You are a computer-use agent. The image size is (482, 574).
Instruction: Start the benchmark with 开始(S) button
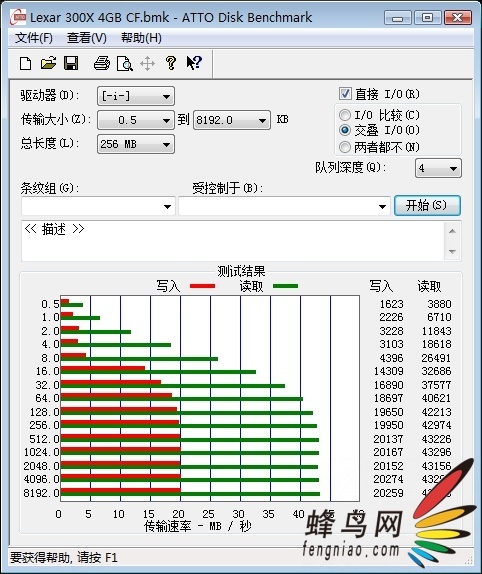[x=427, y=205]
